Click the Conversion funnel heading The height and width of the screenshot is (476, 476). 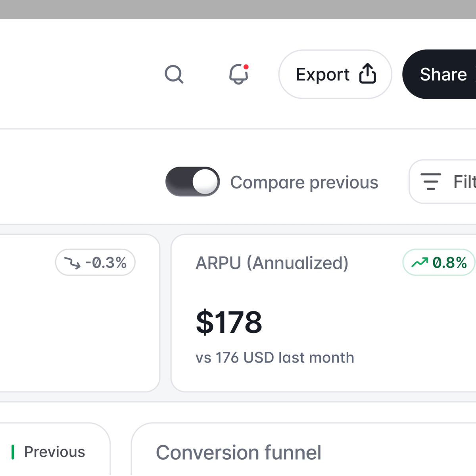(x=238, y=453)
